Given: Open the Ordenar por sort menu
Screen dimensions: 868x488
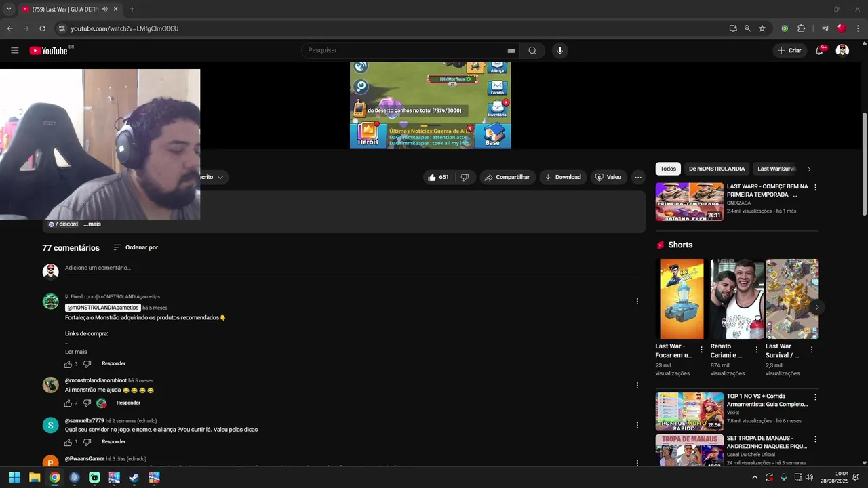Looking at the screenshot, I should tap(136, 247).
